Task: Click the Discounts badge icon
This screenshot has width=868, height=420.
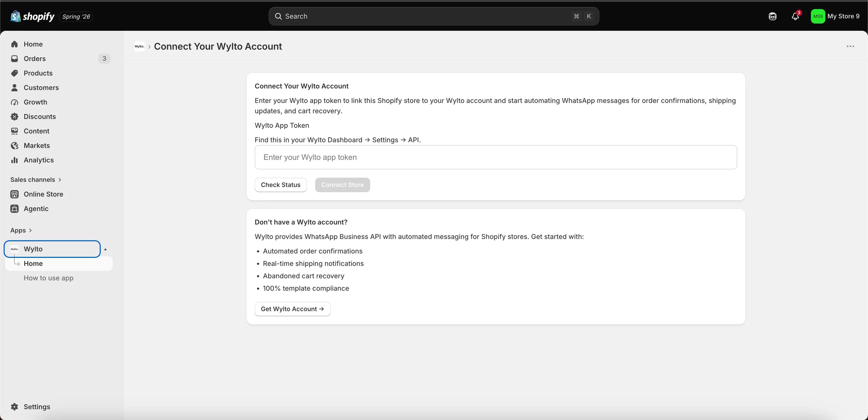Action: click(x=14, y=117)
